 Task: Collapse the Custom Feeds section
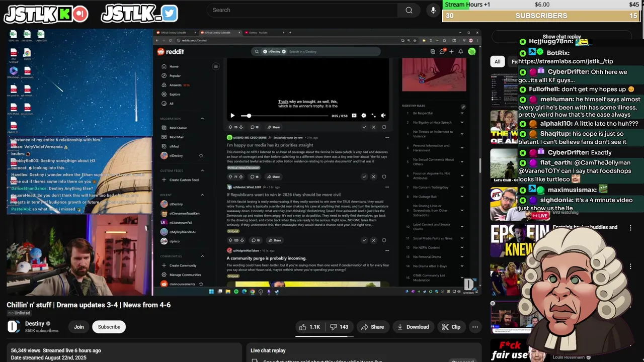coord(202,170)
